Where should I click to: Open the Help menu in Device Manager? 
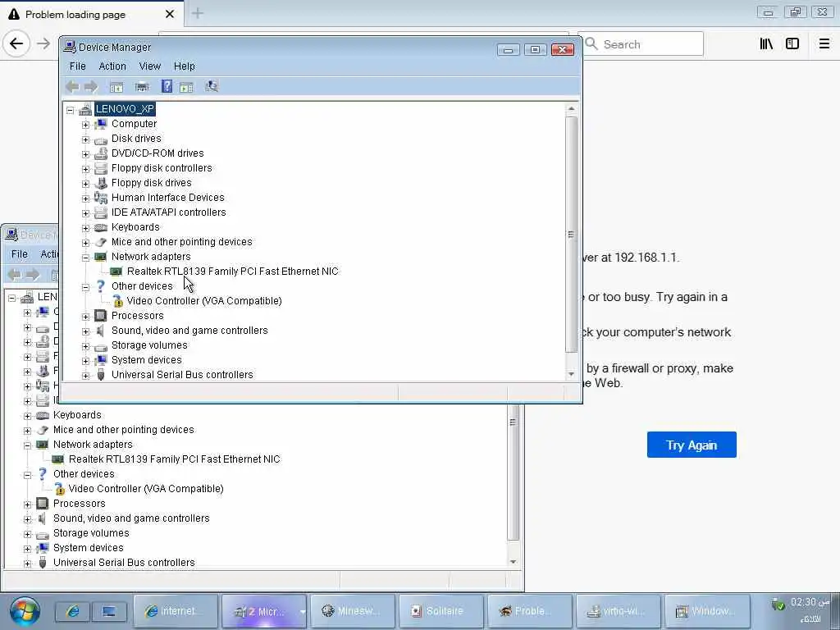[185, 66]
